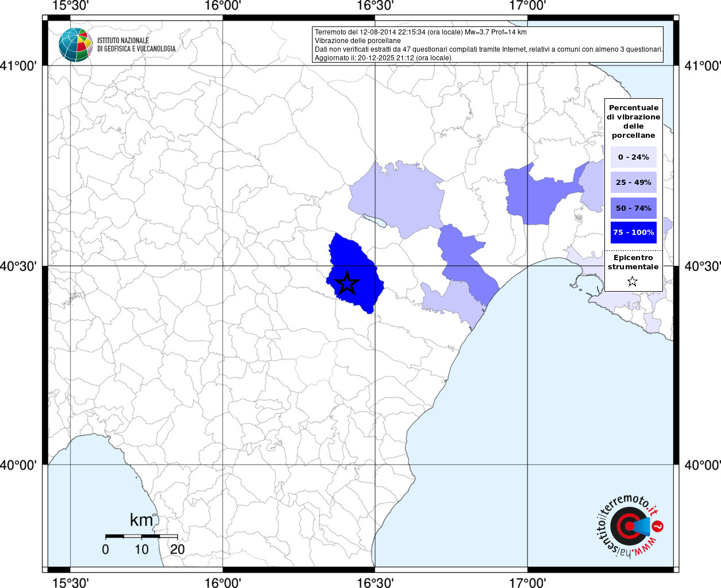Click the 'km' scale unit label
Image resolution: width=721 pixels, height=588 pixels.
coord(141,520)
